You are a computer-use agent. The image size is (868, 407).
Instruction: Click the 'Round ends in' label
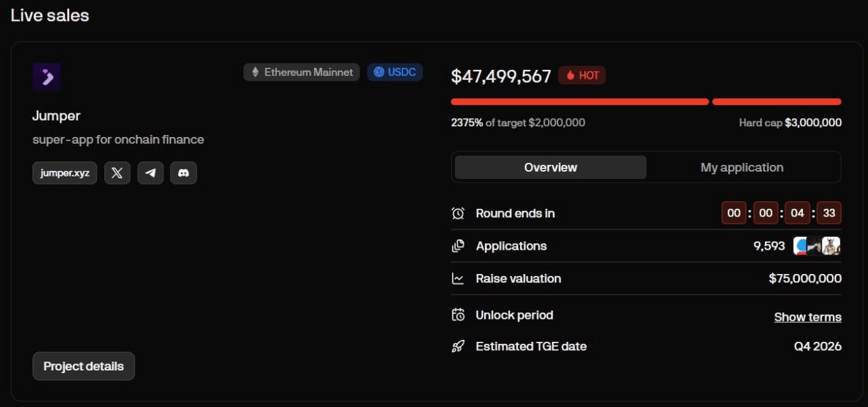[x=515, y=213]
